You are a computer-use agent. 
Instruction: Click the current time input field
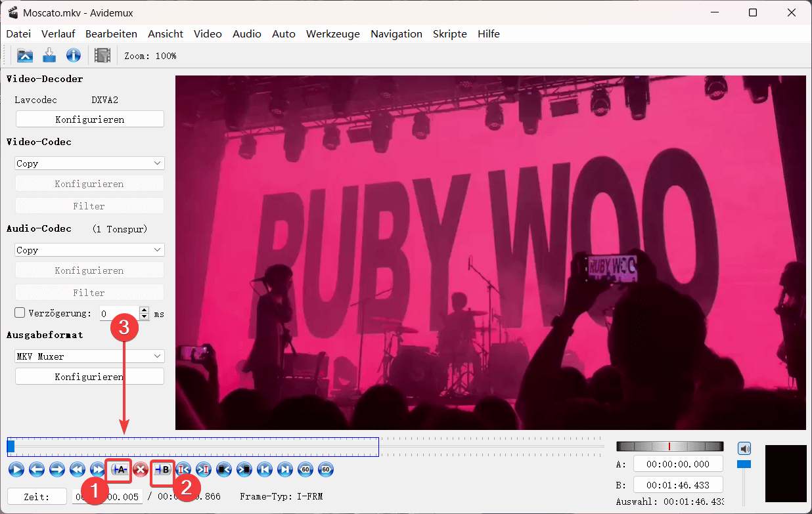[x=106, y=497]
